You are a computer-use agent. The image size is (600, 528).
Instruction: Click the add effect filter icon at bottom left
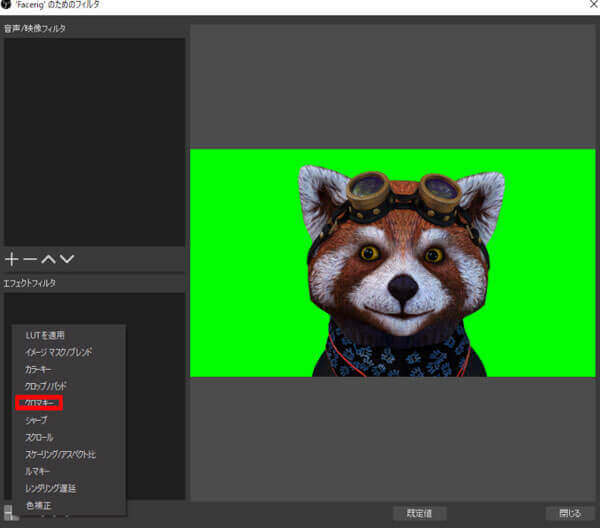click(7, 513)
